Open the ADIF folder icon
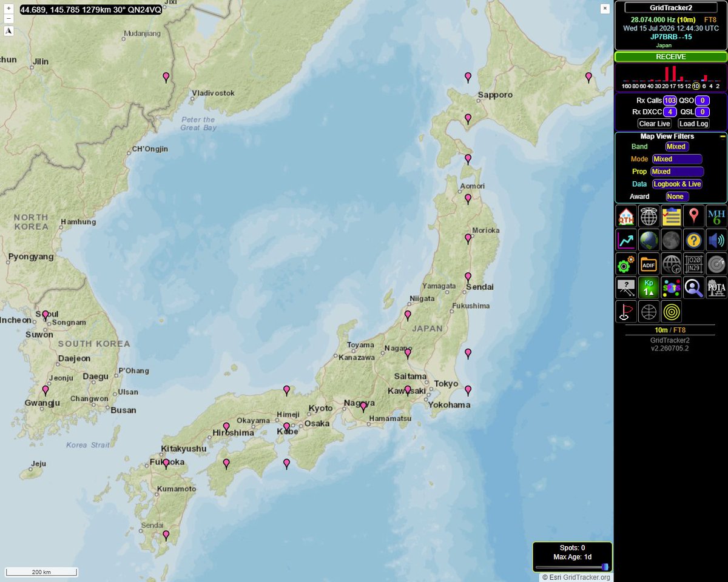Image resolution: width=728 pixels, height=582 pixels. (649, 264)
